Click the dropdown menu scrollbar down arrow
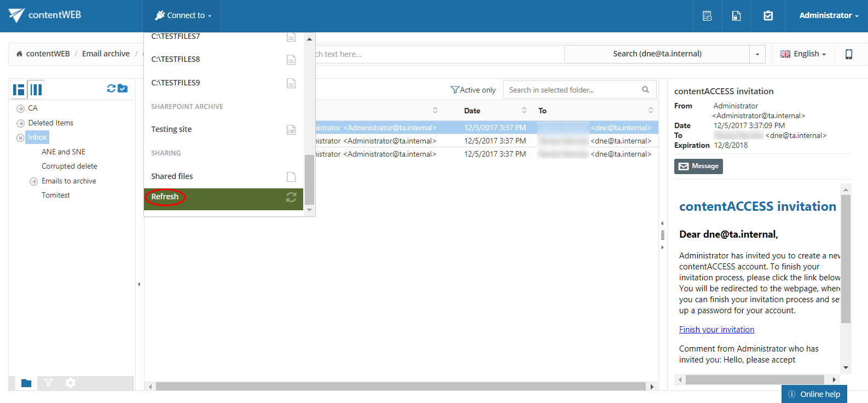868x403 pixels. pos(309,210)
